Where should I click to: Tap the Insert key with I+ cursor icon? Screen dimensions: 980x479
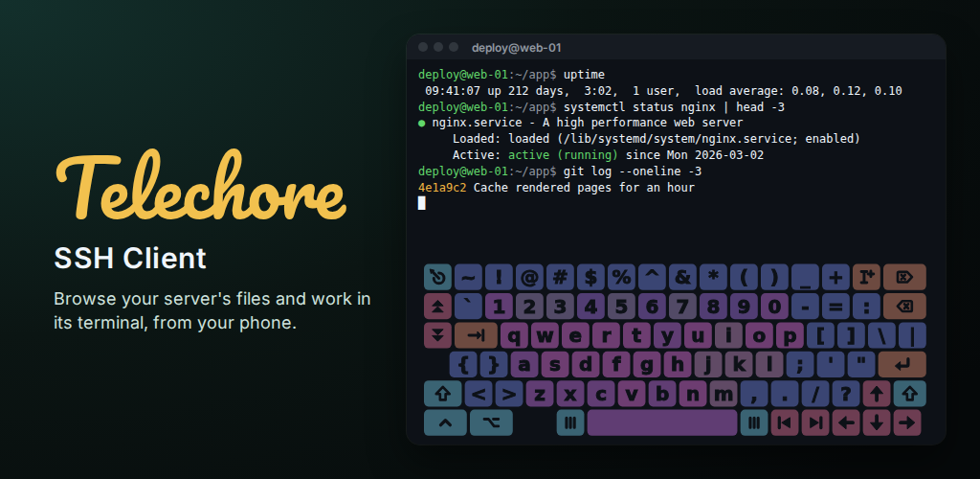(x=866, y=277)
